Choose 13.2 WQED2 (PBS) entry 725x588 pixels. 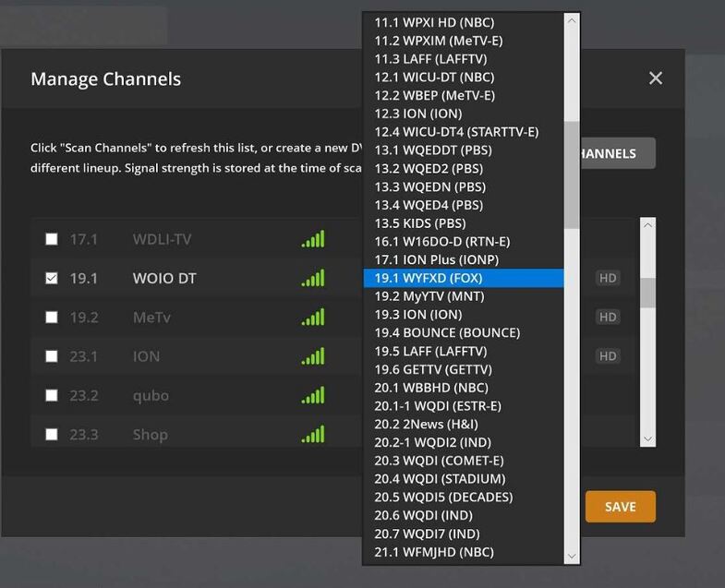tap(464, 168)
